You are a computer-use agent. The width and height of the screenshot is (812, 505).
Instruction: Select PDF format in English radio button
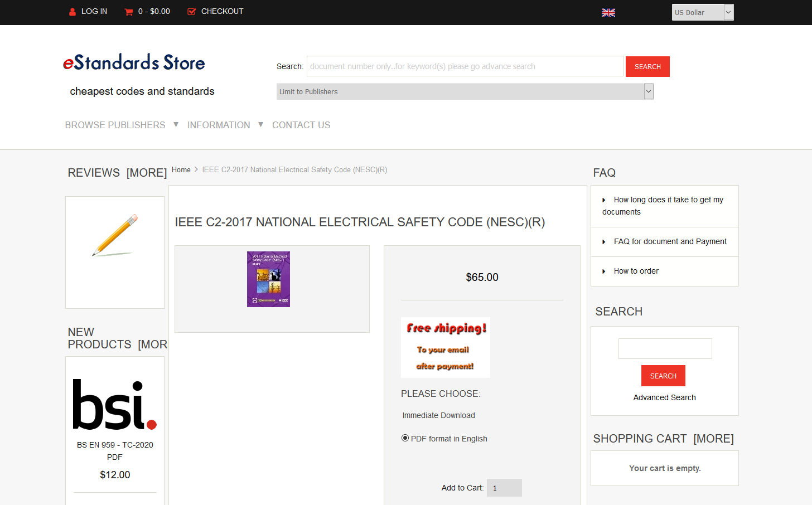(405, 438)
